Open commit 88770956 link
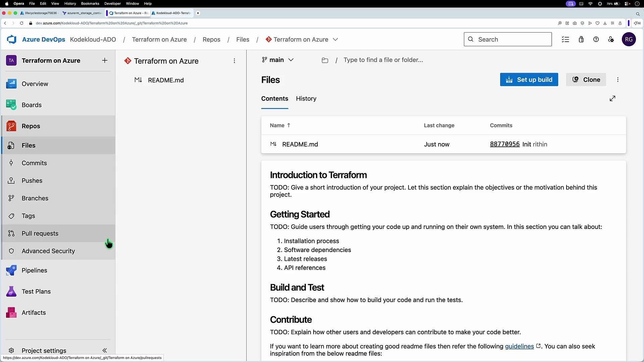 pos(505,144)
